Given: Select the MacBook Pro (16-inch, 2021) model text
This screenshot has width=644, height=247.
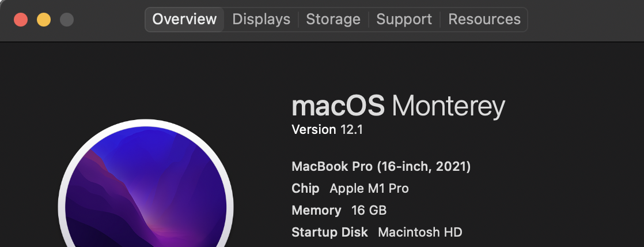Looking at the screenshot, I should point(381,167).
